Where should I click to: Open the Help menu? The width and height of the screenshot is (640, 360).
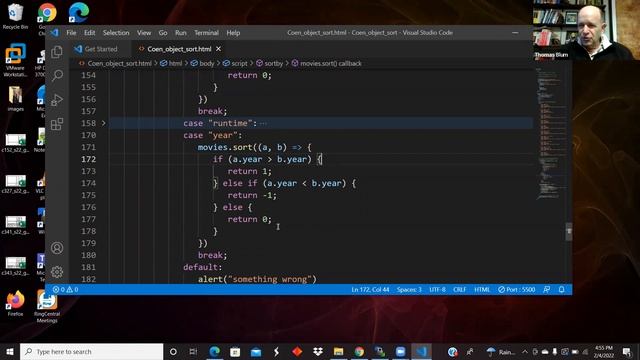233,33
